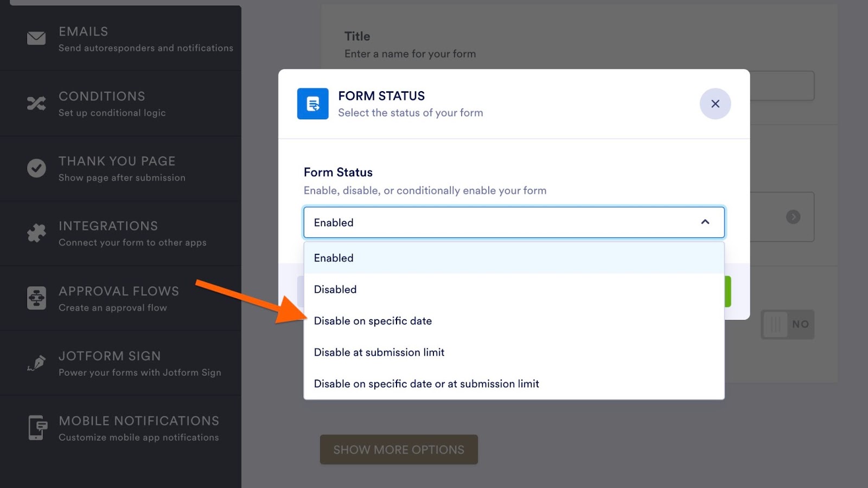Open the Conditions sidebar section
The image size is (868, 488).
tap(102, 103)
